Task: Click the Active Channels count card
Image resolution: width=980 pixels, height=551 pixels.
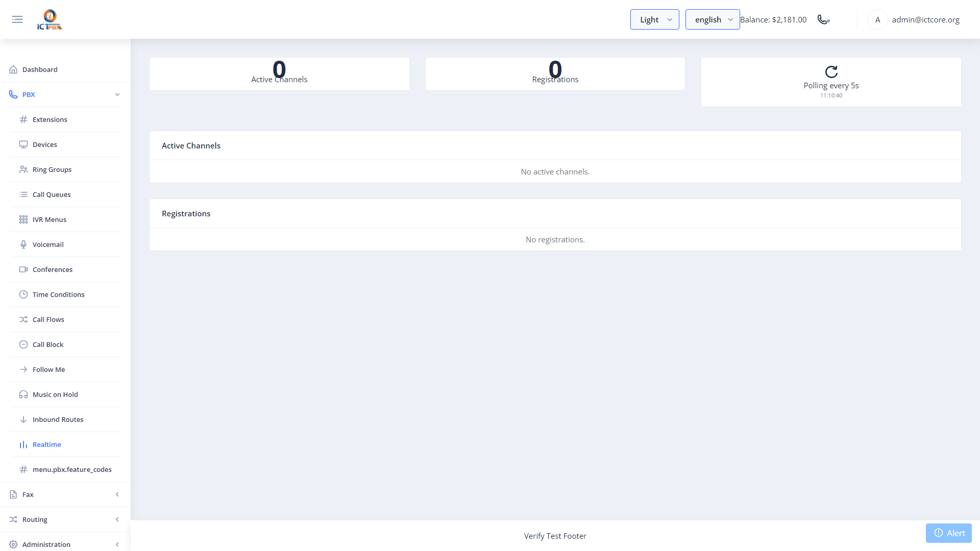Action: tap(279, 74)
